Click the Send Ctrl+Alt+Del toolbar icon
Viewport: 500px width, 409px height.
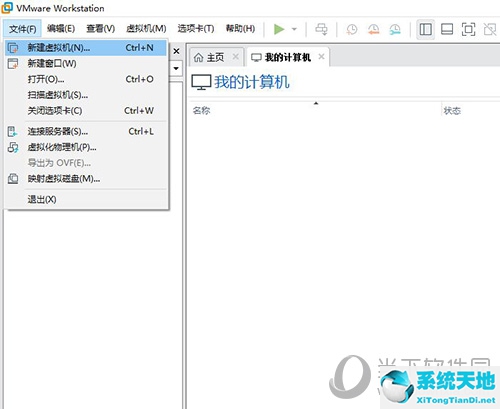(321, 29)
